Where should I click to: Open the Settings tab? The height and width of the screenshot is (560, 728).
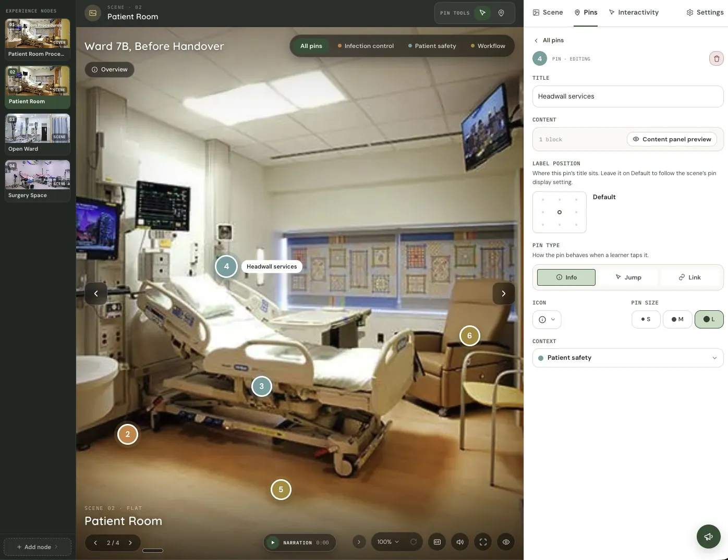click(705, 13)
